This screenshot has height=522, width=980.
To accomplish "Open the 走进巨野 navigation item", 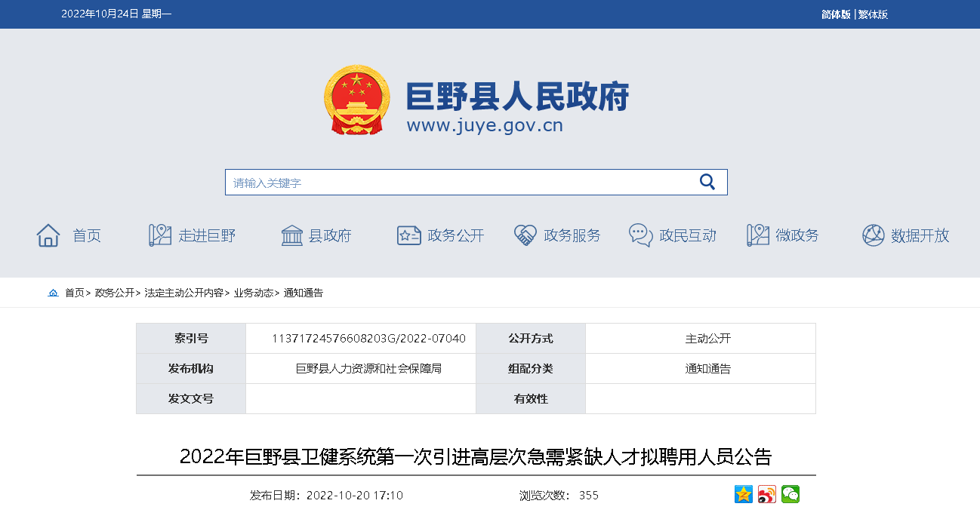I will tap(193, 235).
